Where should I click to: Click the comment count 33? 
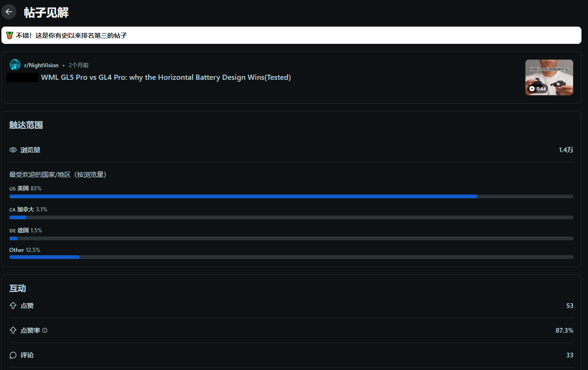pos(570,355)
